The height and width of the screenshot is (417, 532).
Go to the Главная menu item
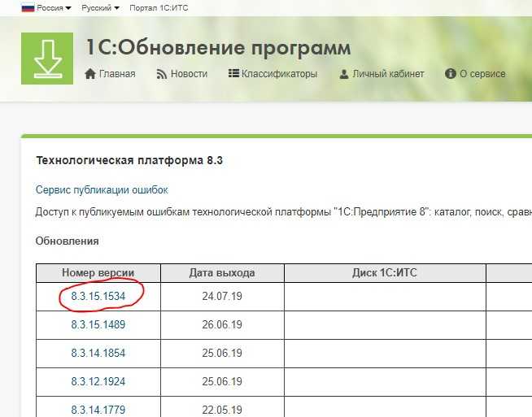[x=117, y=74]
